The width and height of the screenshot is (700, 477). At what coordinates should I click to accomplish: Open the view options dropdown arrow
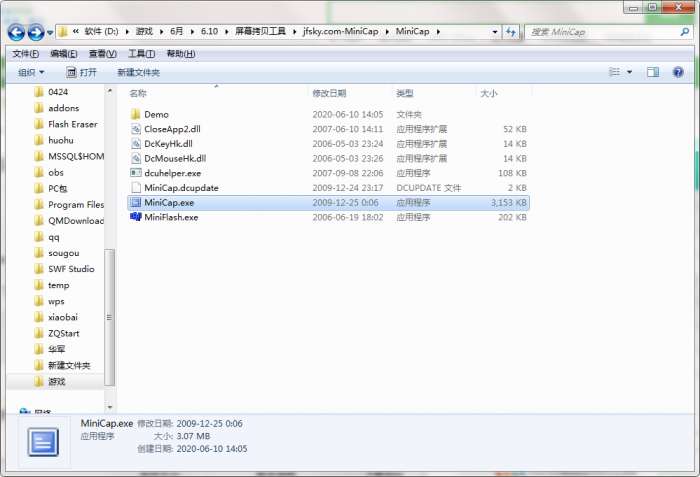(629, 72)
